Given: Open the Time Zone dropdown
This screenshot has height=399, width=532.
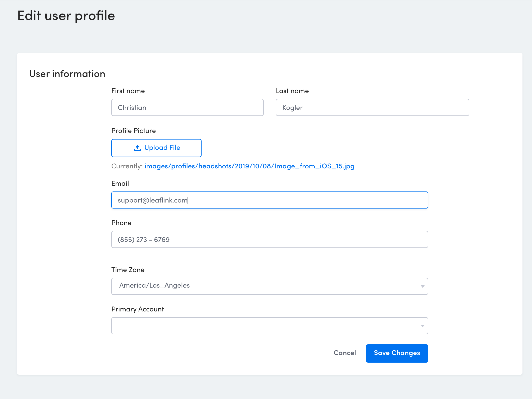Looking at the screenshot, I should (270, 286).
